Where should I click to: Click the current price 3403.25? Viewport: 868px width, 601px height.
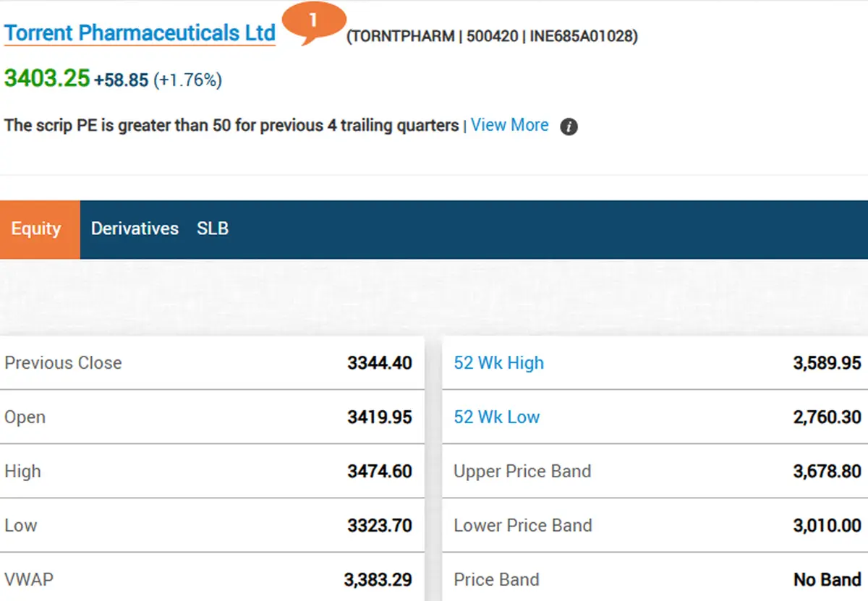pos(47,78)
